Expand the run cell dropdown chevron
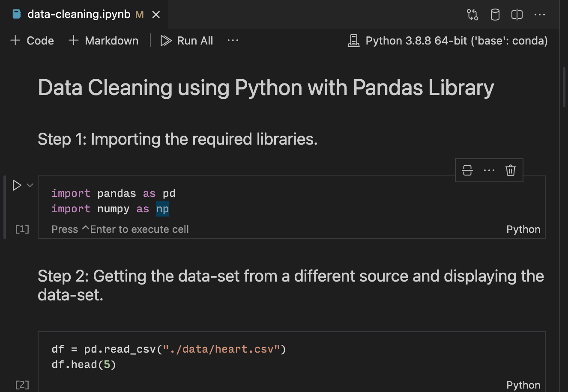This screenshot has height=392, width=568. coord(30,185)
